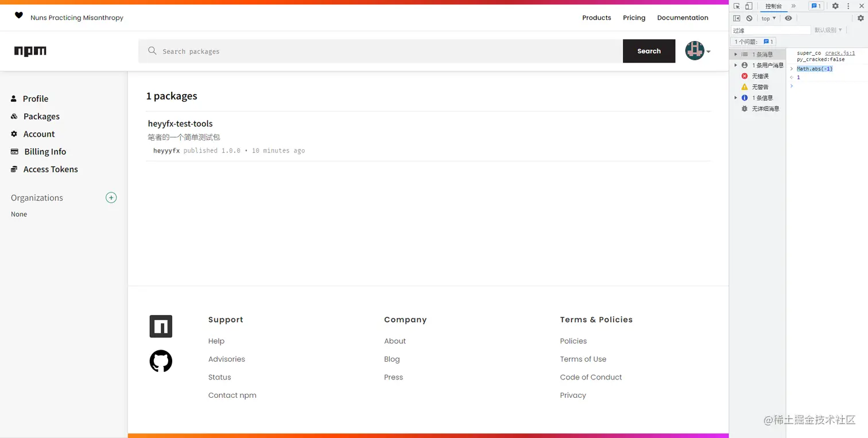
Task: Click the black Search button
Action: coord(649,51)
